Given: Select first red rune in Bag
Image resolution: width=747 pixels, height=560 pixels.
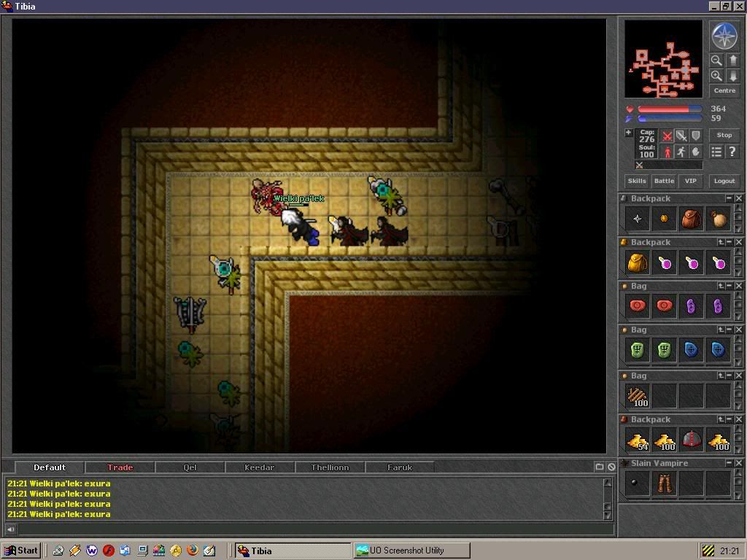Looking at the screenshot, I should click(x=638, y=306).
